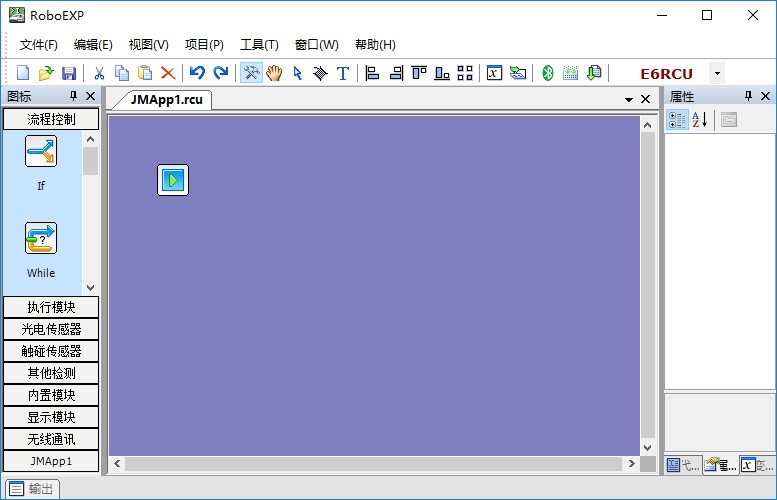Screen dimensions: 777x500
Task: Save the project with the floppy disk icon
Action: pyautogui.click(x=69, y=73)
